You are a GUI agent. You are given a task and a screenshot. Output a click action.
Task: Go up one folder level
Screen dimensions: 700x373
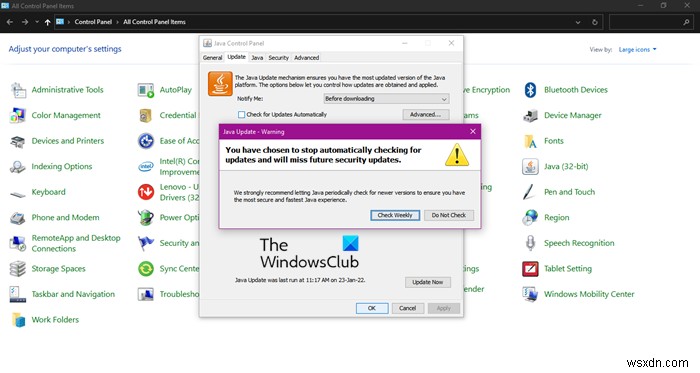click(x=47, y=22)
